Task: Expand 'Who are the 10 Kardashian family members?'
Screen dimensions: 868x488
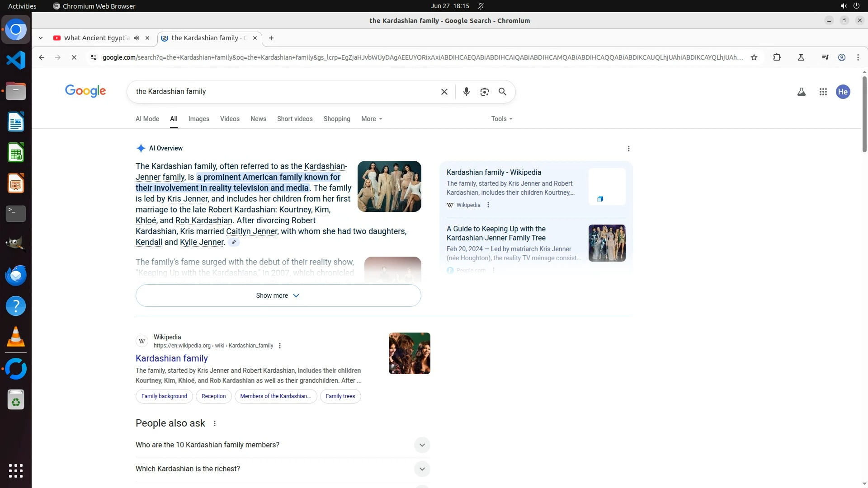Action: point(421,445)
